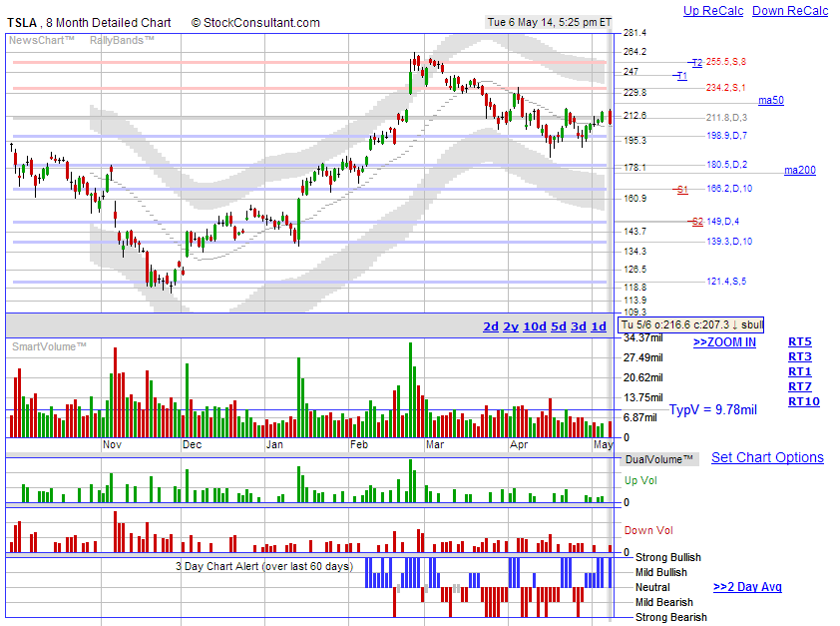Click the 281.4 price axis label
This screenshot has width=840, height=626.
[x=634, y=33]
